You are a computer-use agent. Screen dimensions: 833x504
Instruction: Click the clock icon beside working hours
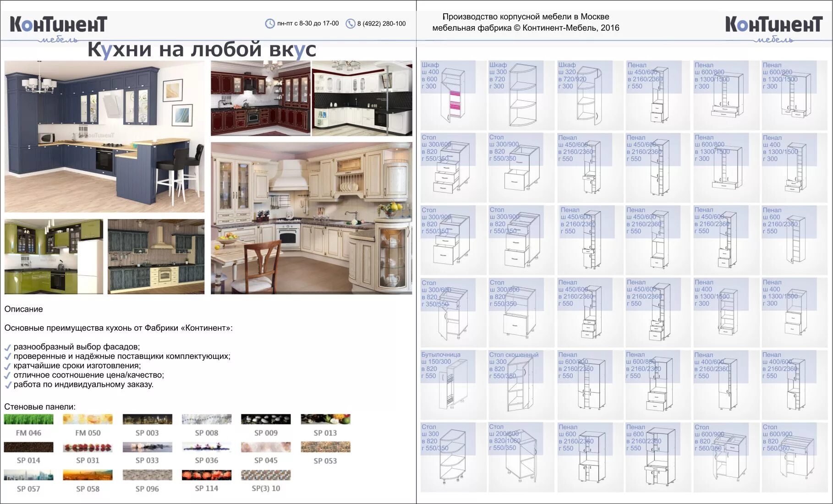click(270, 23)
